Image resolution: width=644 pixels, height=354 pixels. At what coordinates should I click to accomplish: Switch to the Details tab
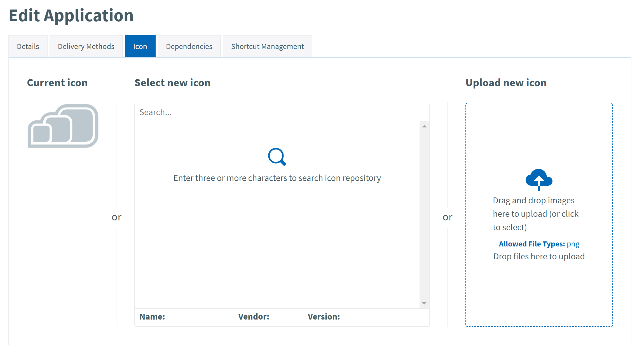coord(28,46)
